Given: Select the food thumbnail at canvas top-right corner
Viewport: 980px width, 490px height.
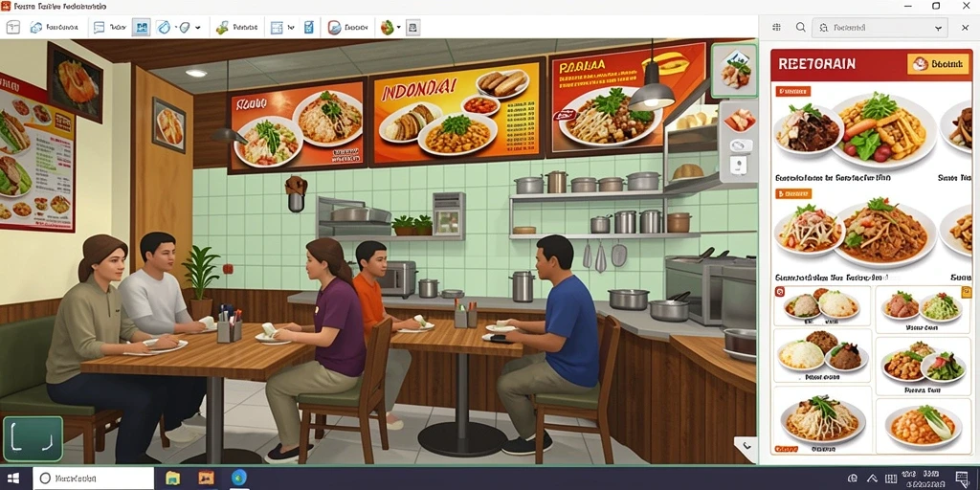Looking at the screenshot, I should click(735, 71).
